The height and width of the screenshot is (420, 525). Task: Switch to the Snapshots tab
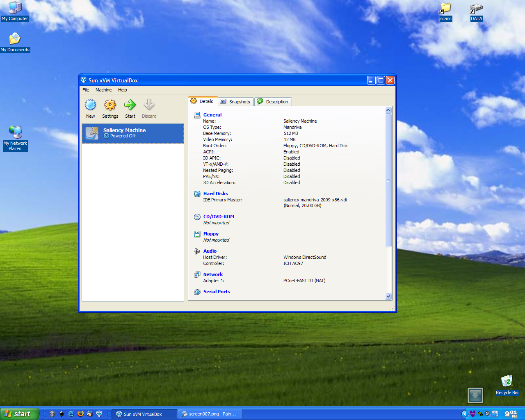coord(235,102)
